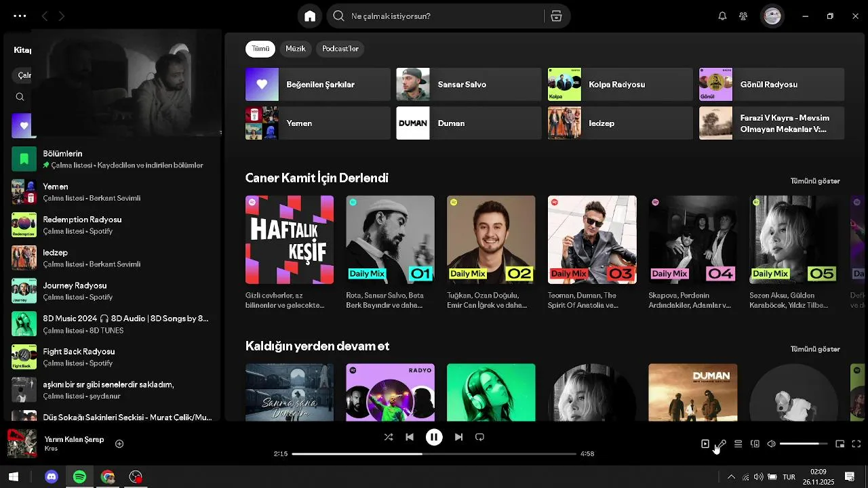Open the mini player icon
This screenshot has width=868, height=488.
pyautogui.click(x=840, y=444)
